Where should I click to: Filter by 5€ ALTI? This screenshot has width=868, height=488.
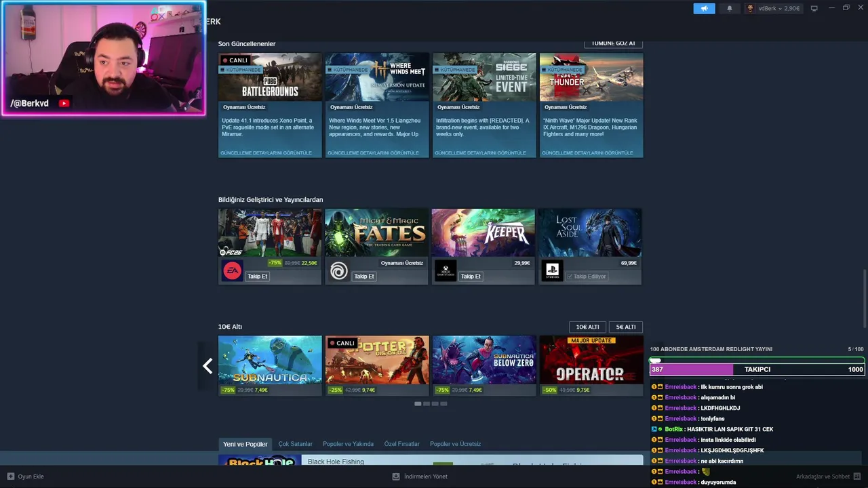(625, 327)
